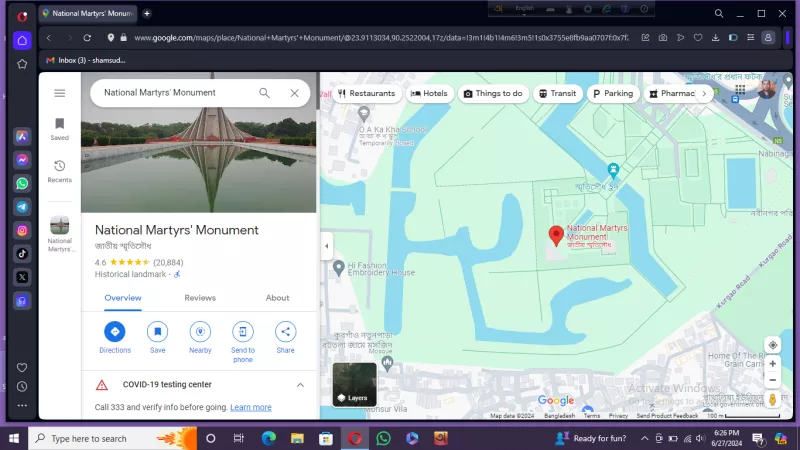Show your location on map
This screenshot has width=800, height=450.
pos(772,345)
